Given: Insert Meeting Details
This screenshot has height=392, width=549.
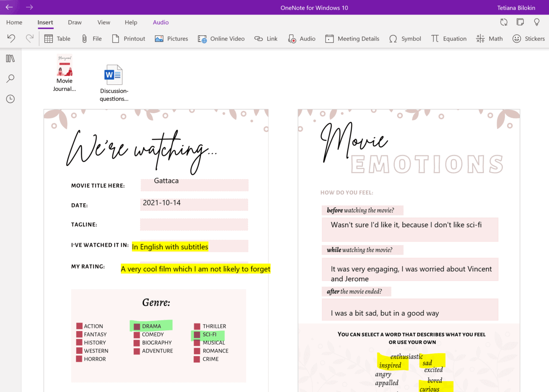Looking at the screenshot, I should click(352, 39).
